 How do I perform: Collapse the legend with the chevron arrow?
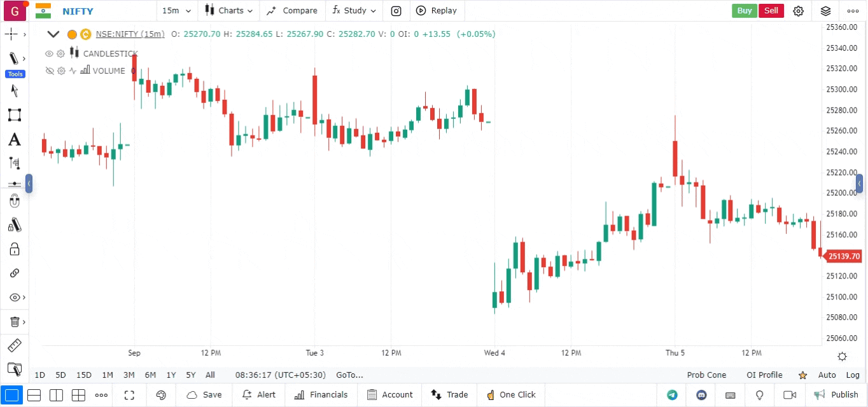(53, 34)
